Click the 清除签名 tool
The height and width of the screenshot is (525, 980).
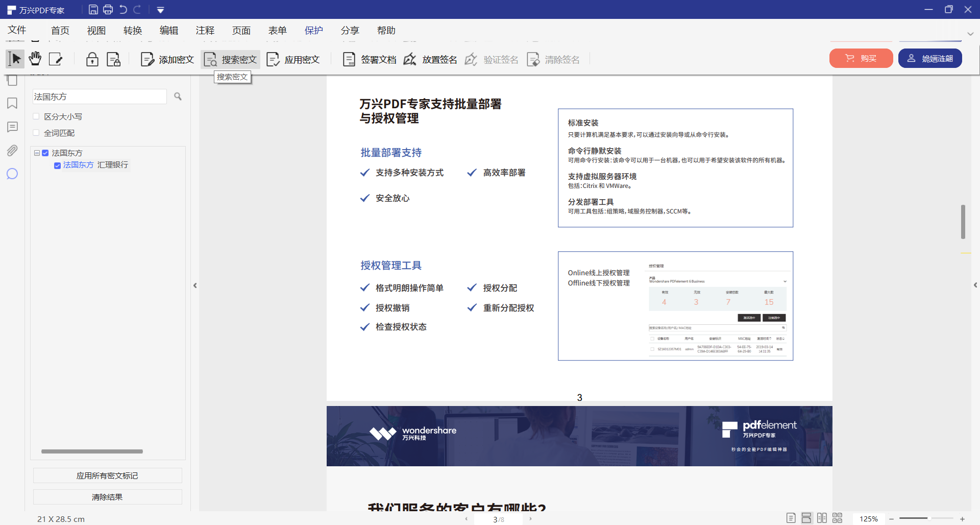tap(553, 59)
